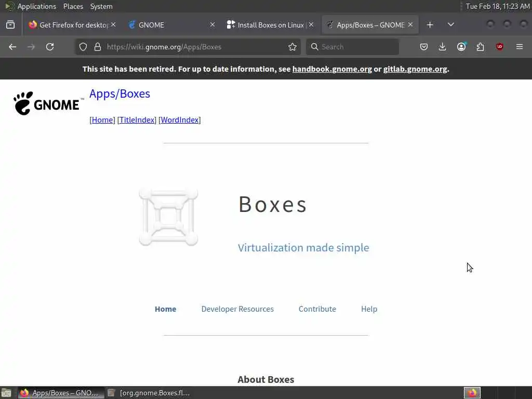Open gitlab.gnome.org link in banner
Screen dimensions: 532x399
point(415,69)
